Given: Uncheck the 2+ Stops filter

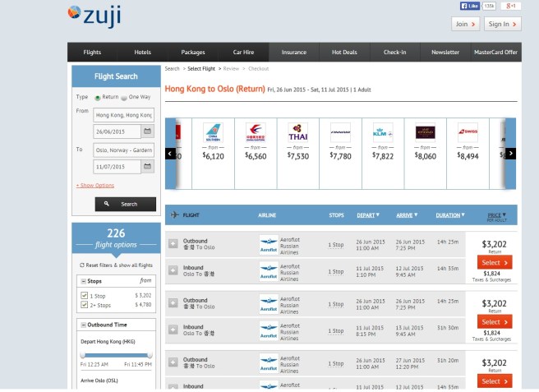Looking at the screenshot, I should click(84, 305).
